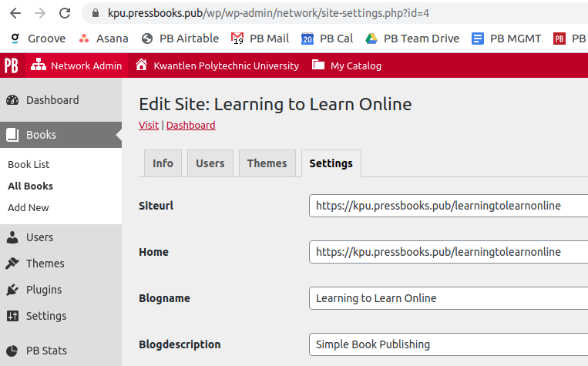Click the Dashboard link under site title
The height and width of the screenshot is (366, 588).
point(190,126)
